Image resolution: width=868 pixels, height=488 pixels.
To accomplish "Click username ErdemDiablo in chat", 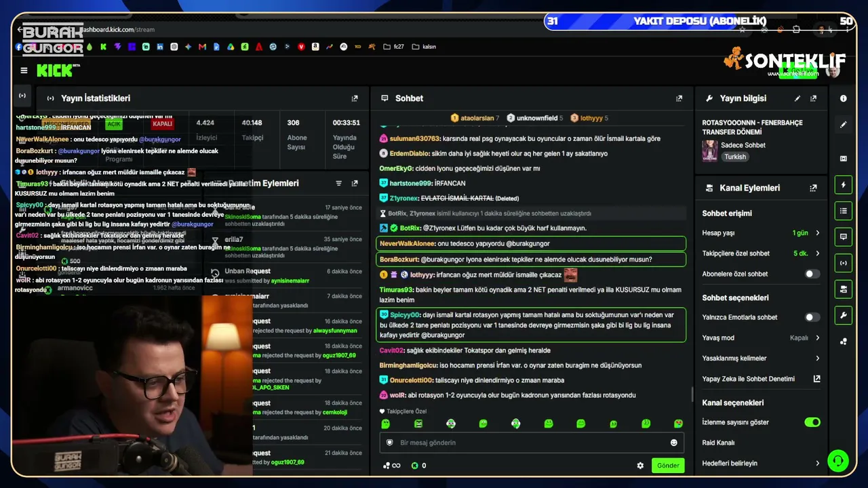I will click(410, 154).
